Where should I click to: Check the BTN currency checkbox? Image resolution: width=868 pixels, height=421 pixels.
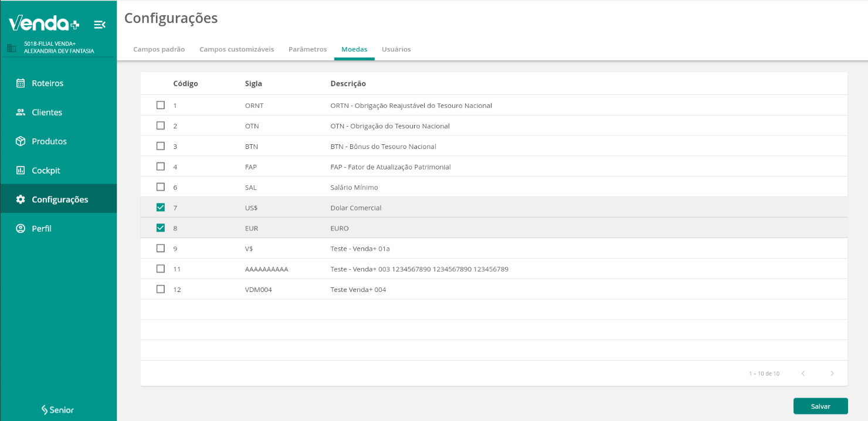coord(161,146)
